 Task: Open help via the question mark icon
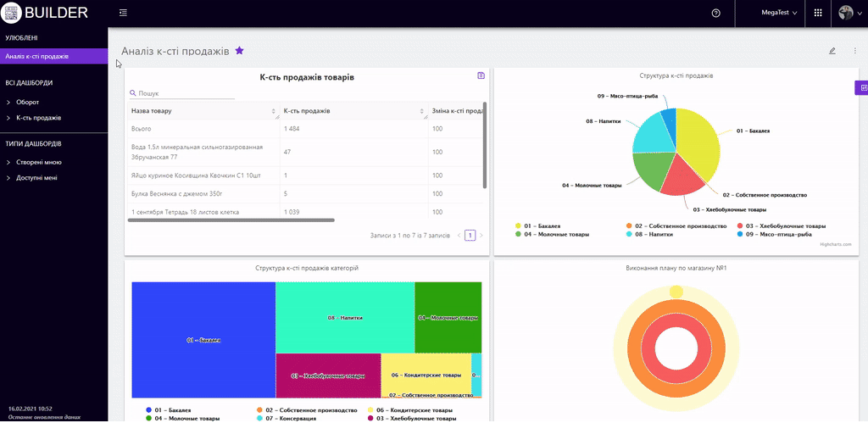coord(716,13)
